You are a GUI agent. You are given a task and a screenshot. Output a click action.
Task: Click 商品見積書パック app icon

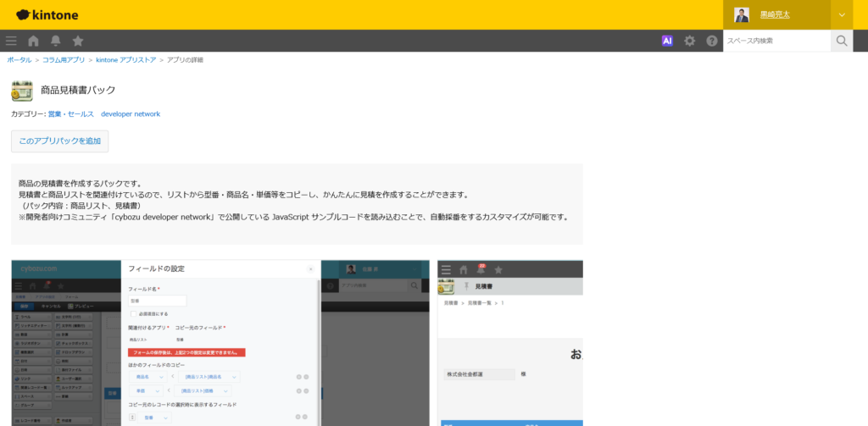pyautogui.click(x=22, y=91)
